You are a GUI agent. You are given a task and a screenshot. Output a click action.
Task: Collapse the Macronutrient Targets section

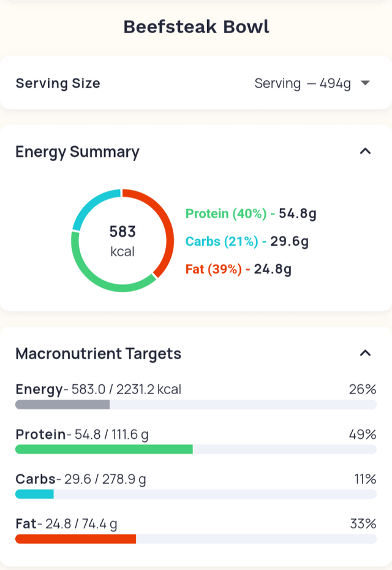coord(366,353)
